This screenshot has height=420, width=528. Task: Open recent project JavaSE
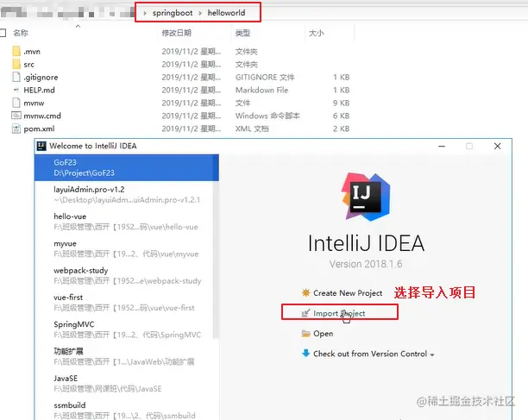(x=124, y=383)
